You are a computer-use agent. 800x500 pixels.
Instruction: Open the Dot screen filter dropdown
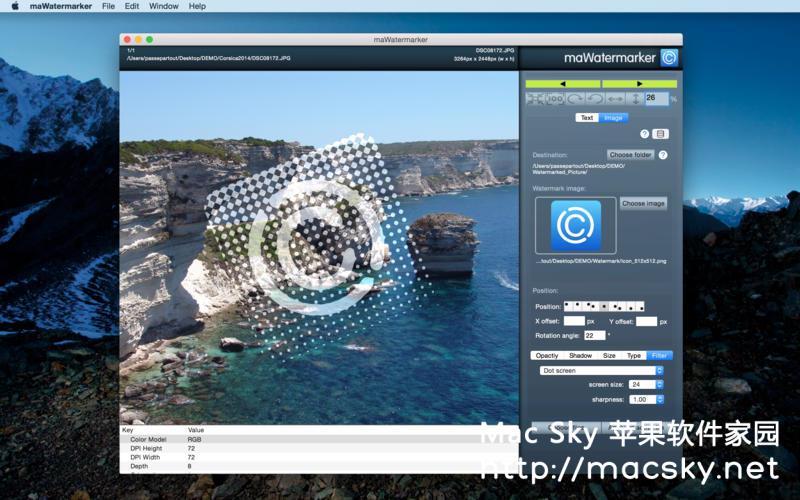(x=602, y=370)
